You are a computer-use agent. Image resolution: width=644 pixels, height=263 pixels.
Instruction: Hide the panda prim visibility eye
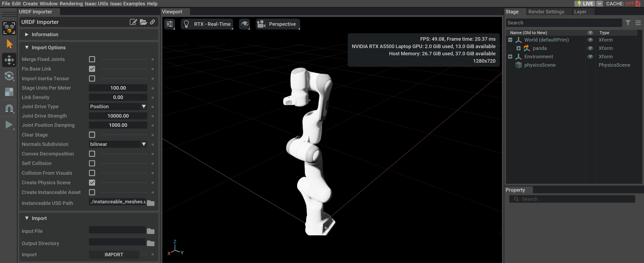click(x=590, y=48)
